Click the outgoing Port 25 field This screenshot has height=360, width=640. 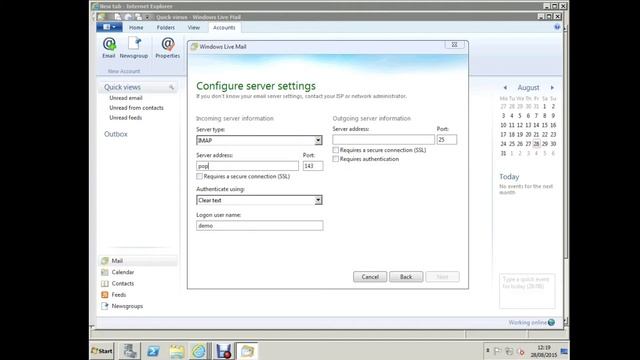[x=447, y=140]
